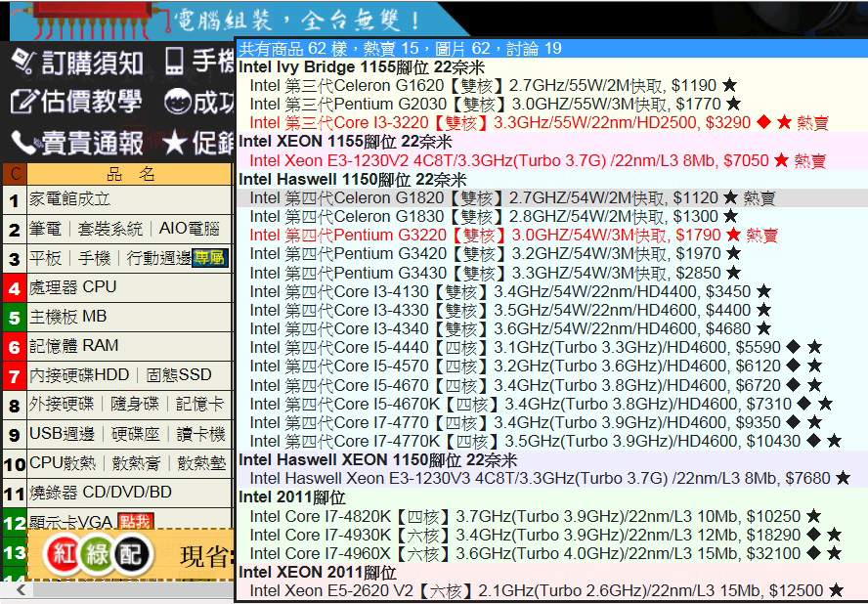This screenshot has height=604, width=868.
Task: Click the red 點我 badge beside 顯示卡VGA
Action: click(136, 521)
